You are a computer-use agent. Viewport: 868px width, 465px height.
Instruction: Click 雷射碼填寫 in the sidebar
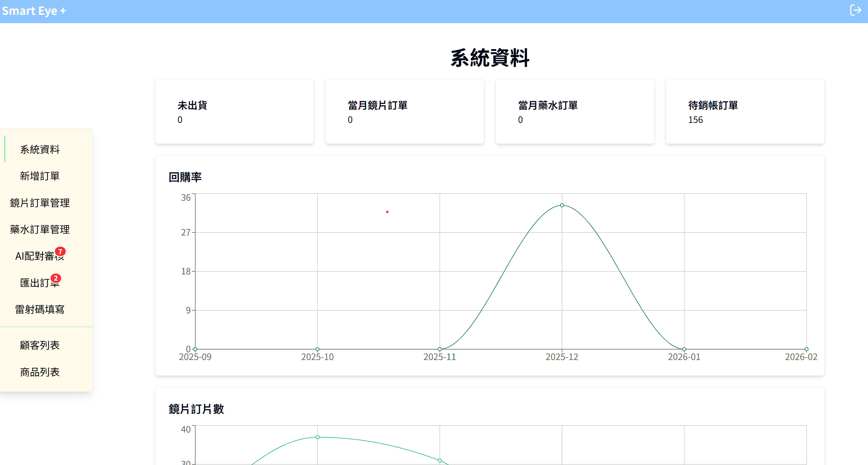tap(40, 309)
